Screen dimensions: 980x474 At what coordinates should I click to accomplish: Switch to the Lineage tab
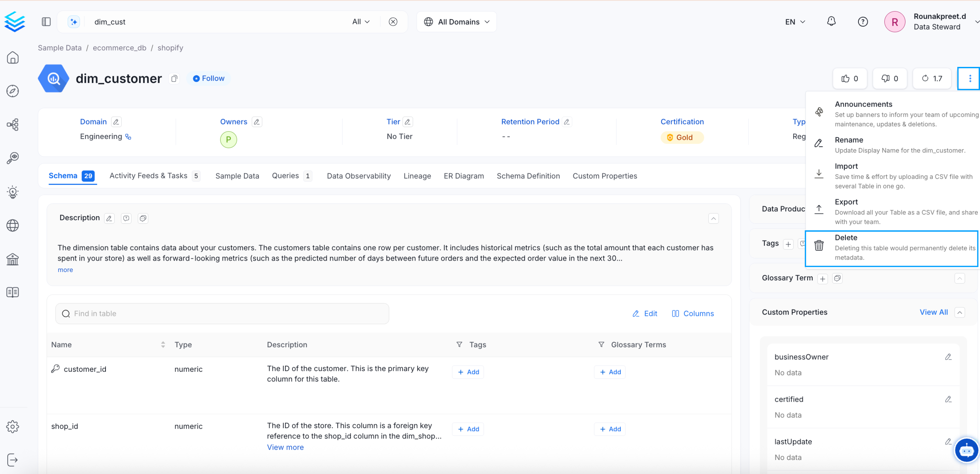pos(417,176)
